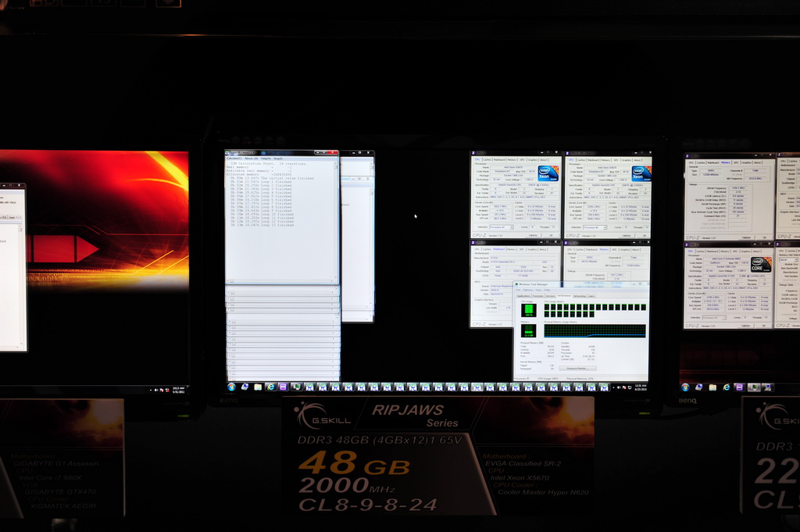Click the green Memory meter in Task Manager

point(529,331)
